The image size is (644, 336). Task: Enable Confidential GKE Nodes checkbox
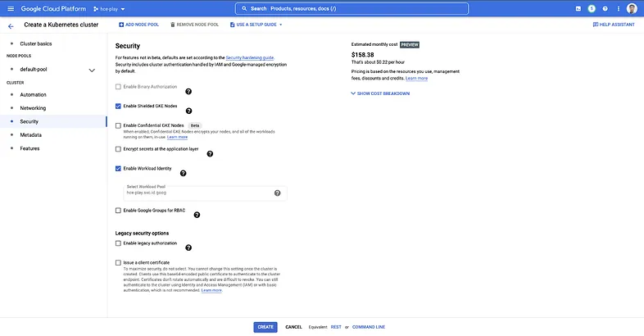click(118, 125)
